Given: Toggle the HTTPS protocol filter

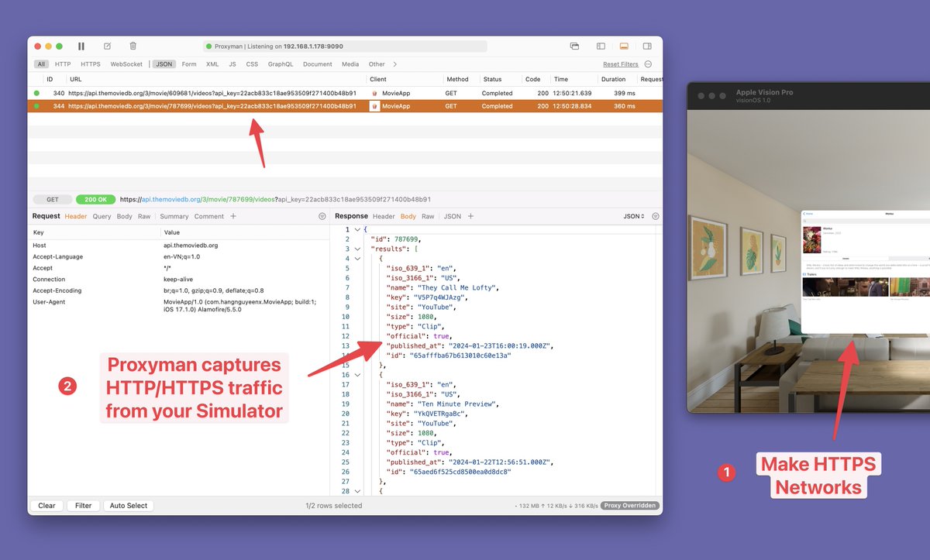Looking at the screenshot, I should [x=91, y=64].
